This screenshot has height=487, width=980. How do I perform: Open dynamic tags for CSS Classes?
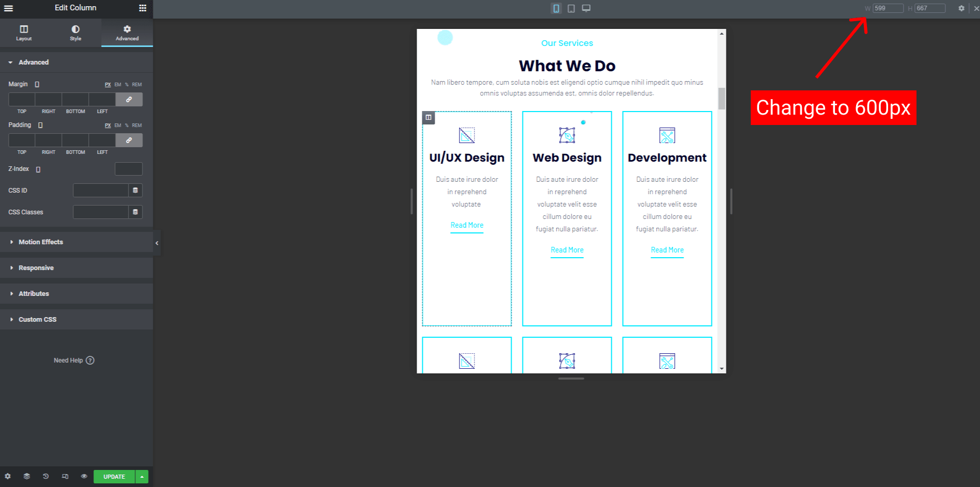coord(135,212)
